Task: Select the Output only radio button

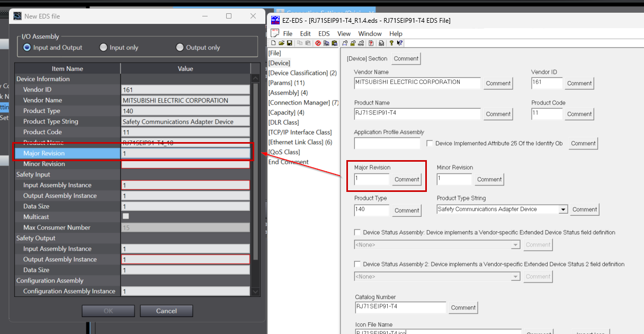Action: tap(180, 47)
